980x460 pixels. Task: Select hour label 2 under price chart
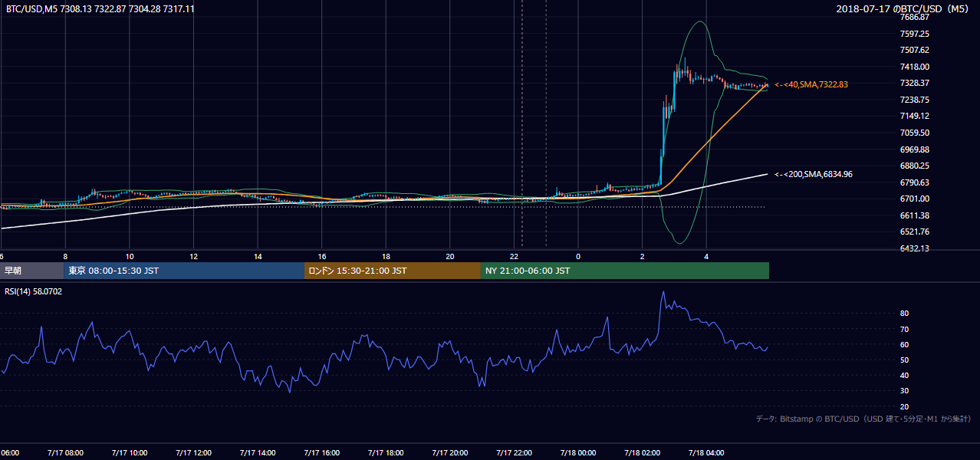pos(643,256)
